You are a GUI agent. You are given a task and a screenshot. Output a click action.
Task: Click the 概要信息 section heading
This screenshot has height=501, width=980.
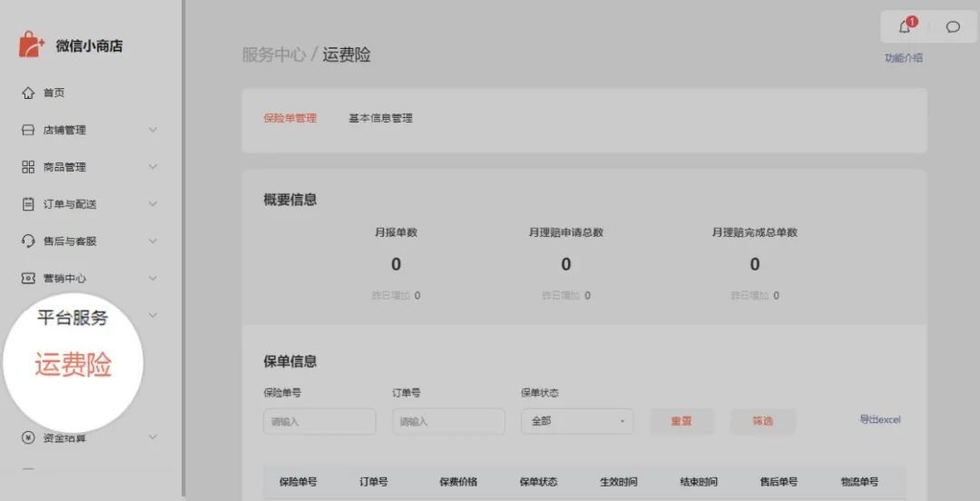[x=290, y=201]
